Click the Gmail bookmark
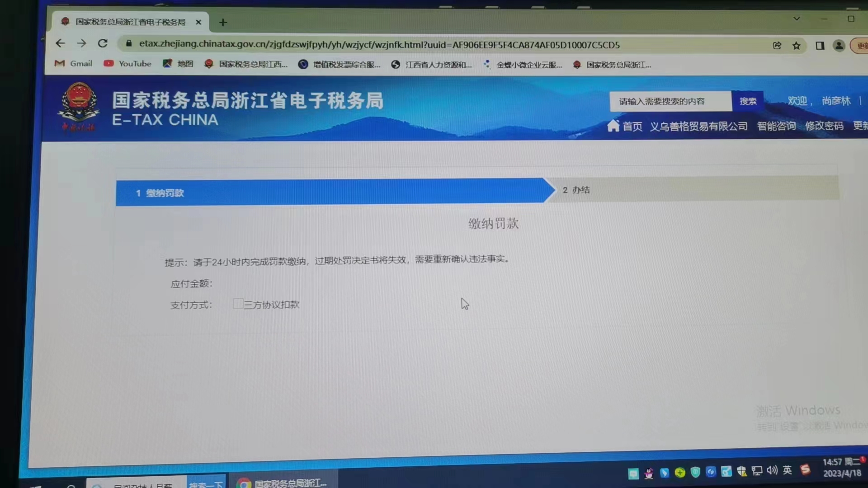Viewport: 868px width, 488px height. click(x=73, y=64)
